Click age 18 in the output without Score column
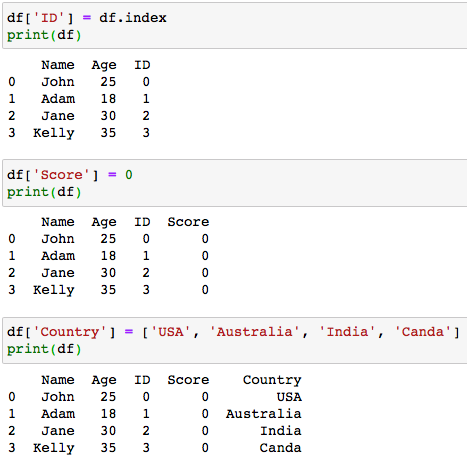 point(108,99)
